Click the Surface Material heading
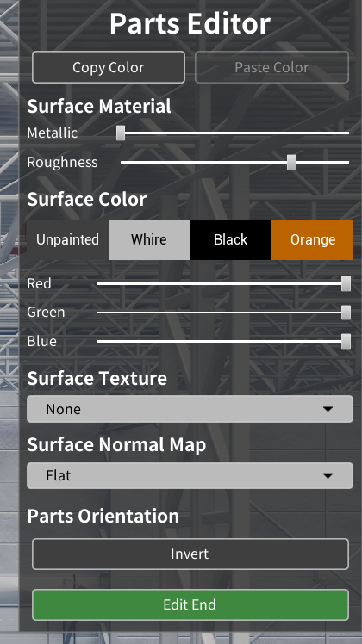This screenshot has width=362, height=644. point(99,107)
